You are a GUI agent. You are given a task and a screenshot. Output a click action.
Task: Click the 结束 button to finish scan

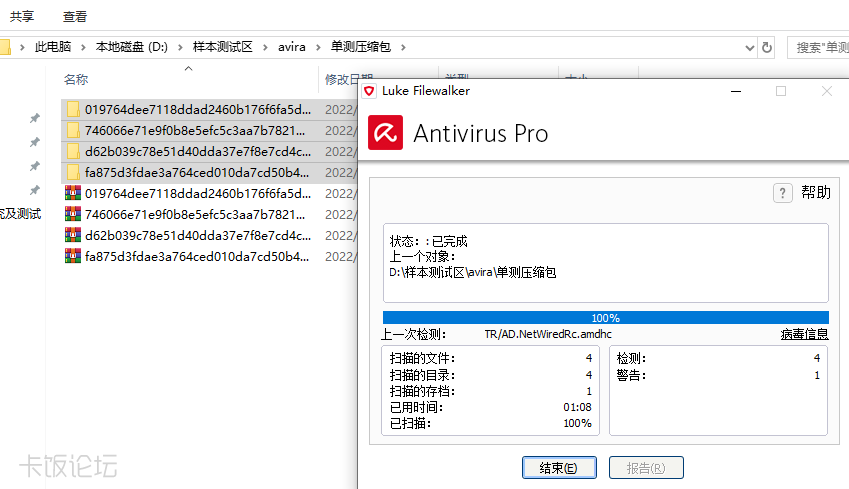tap(558, 468)
